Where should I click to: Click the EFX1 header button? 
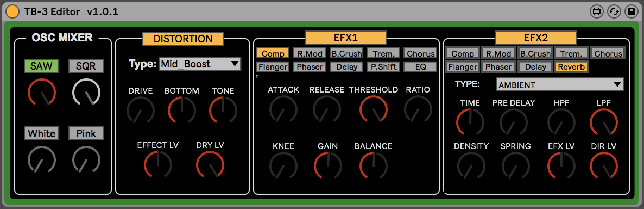click(x=346, y=38)
